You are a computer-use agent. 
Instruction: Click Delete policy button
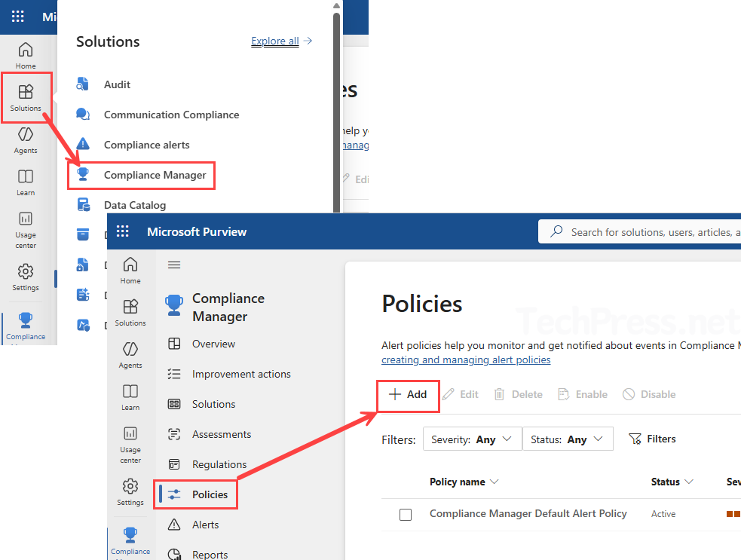[x=519, y=395]
